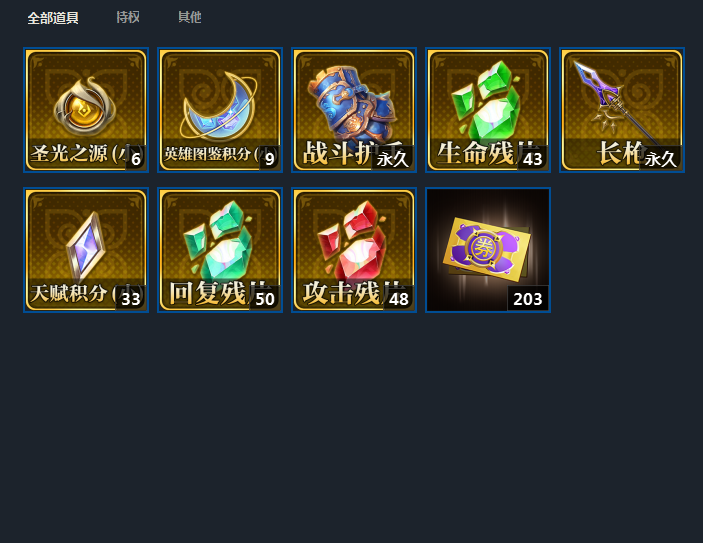Select the red 攻击残片 shard item
Screen dimensions: 703x543
click(x=354, y=250)
